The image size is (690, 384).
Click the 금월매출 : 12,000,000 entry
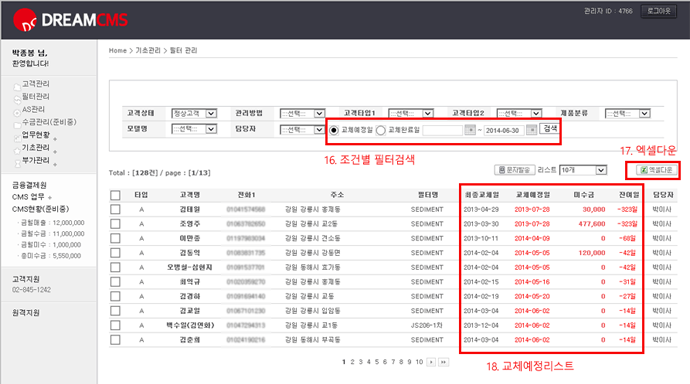(52, 223)
